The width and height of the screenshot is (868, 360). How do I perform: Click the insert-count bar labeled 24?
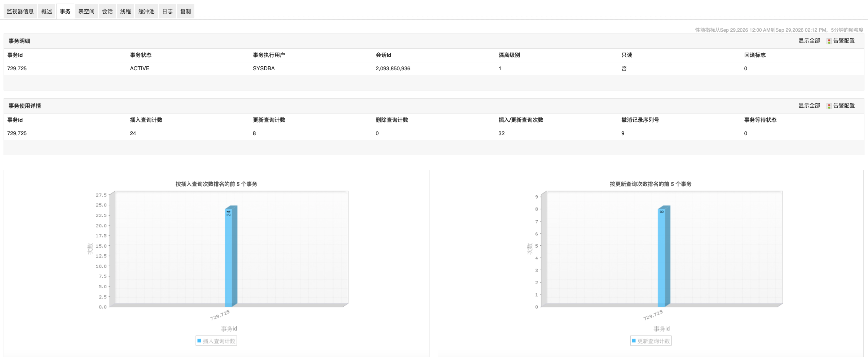point(231,257)
